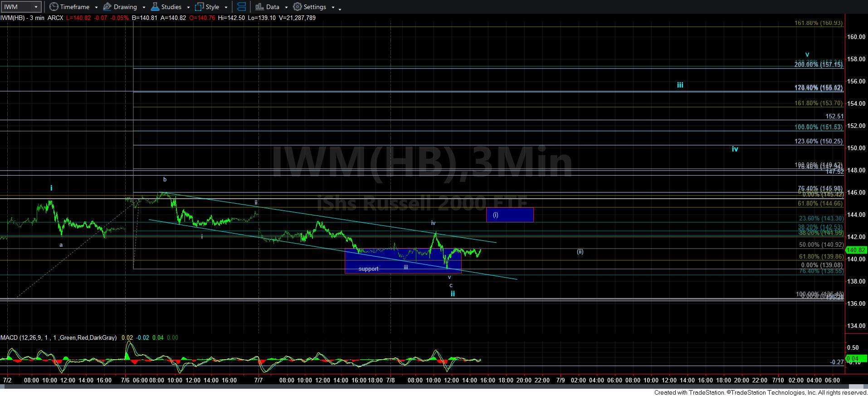Click the MACD '-0.27' axis marker
This screenshot has height=396, width=868.
click(x=837, y=362)
